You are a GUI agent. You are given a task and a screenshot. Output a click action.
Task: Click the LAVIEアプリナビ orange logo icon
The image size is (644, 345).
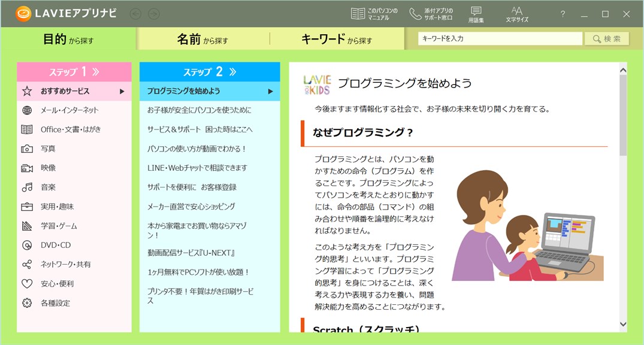[x=23, y=14]
